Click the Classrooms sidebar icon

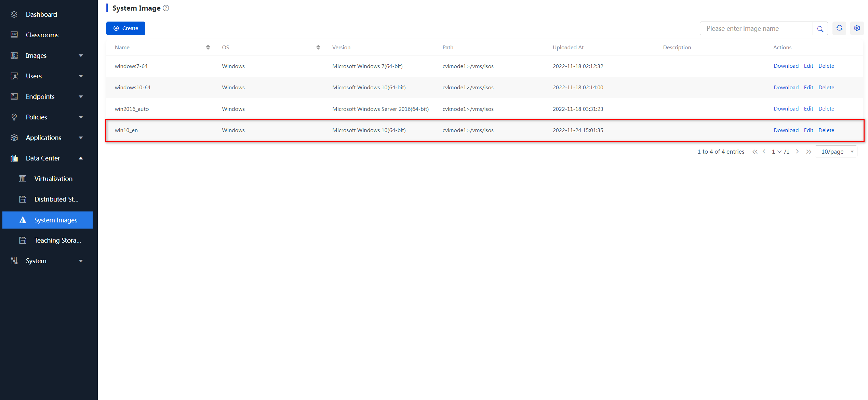tap(14, 35)
